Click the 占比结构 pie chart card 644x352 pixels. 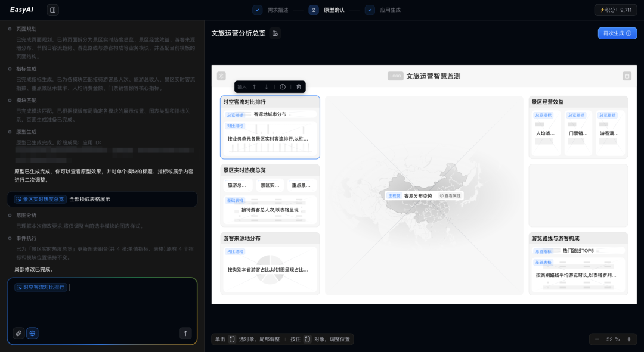coord(270,270)
